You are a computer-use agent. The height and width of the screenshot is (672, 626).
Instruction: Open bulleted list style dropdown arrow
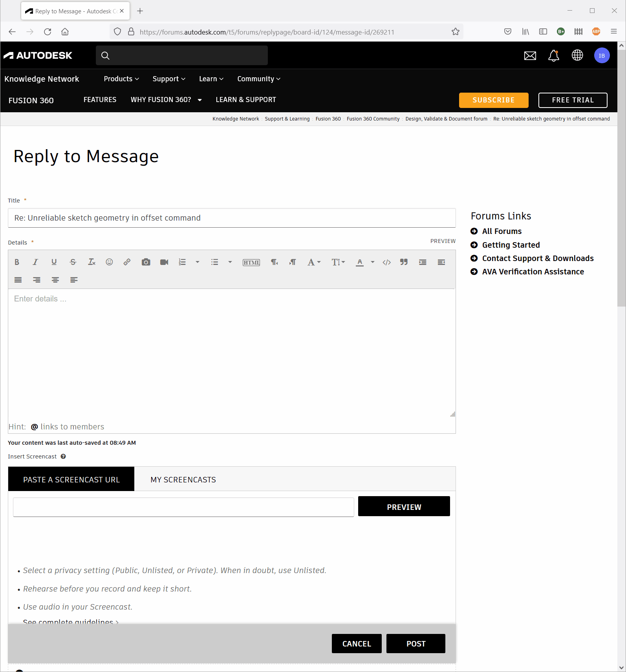(230, 262)
